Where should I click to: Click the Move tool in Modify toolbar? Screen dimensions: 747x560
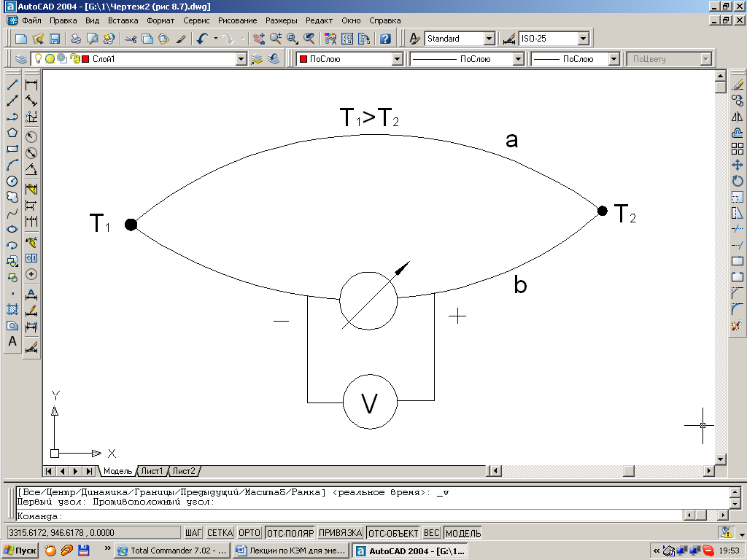[738, 166]
